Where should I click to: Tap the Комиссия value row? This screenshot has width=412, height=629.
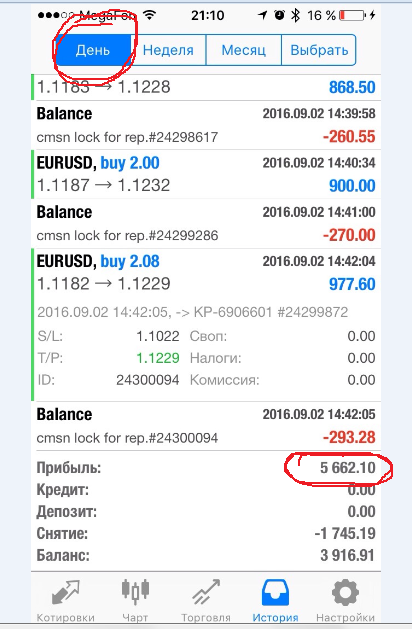282,380
